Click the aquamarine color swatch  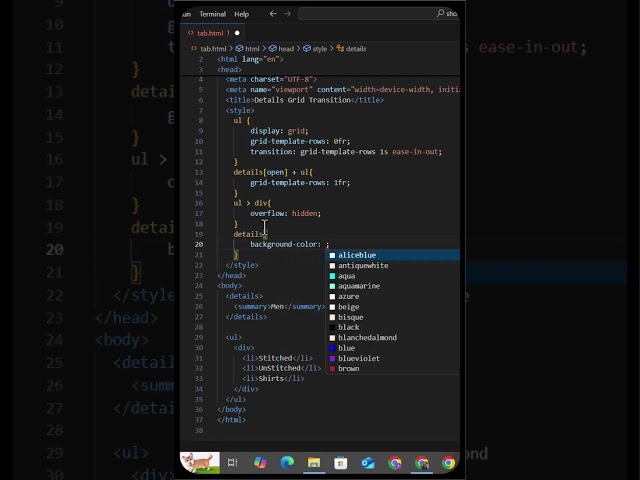(x=332, y=286)
